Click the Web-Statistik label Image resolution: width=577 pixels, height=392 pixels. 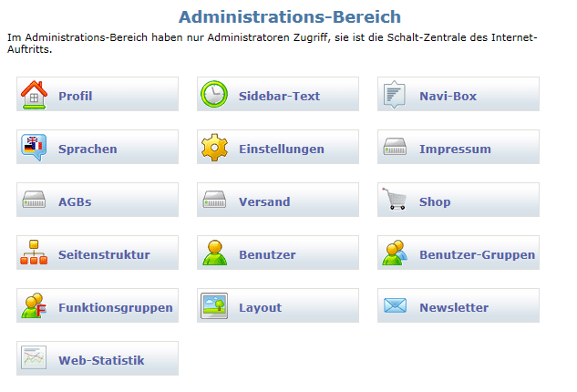101,360
